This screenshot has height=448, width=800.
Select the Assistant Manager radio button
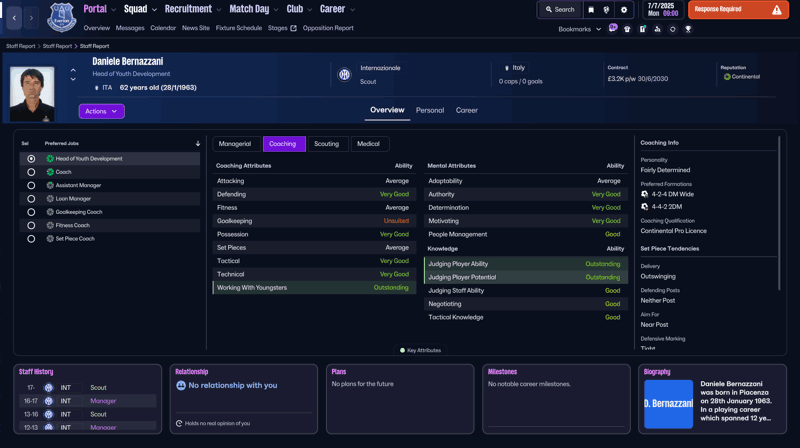[31, 185]
